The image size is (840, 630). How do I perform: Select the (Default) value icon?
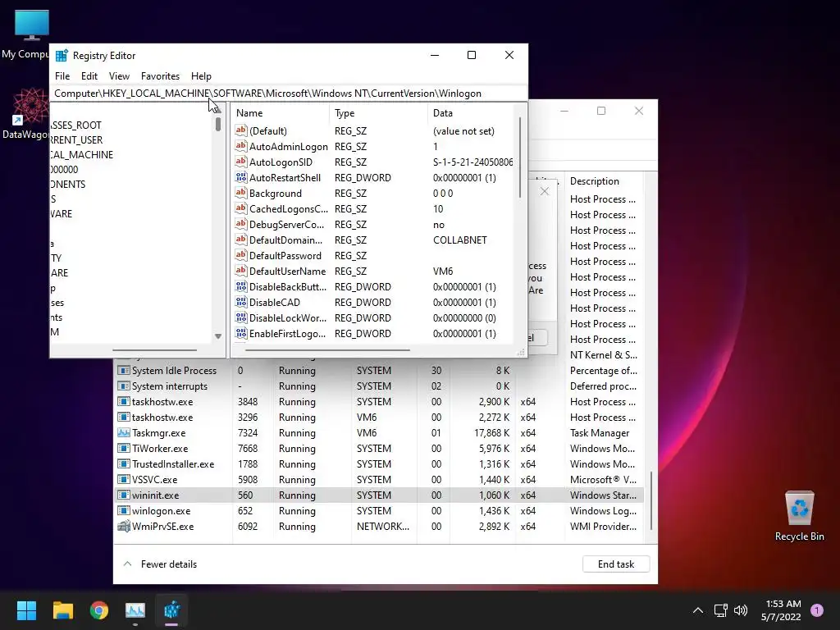point(241,130)
